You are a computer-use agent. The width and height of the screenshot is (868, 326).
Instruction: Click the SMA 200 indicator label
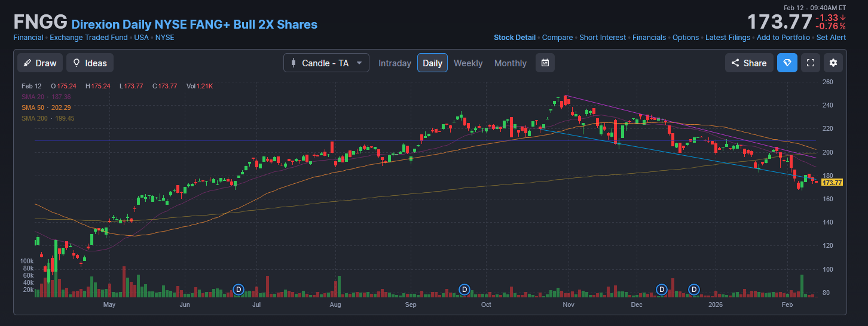[x=48, y=118]
